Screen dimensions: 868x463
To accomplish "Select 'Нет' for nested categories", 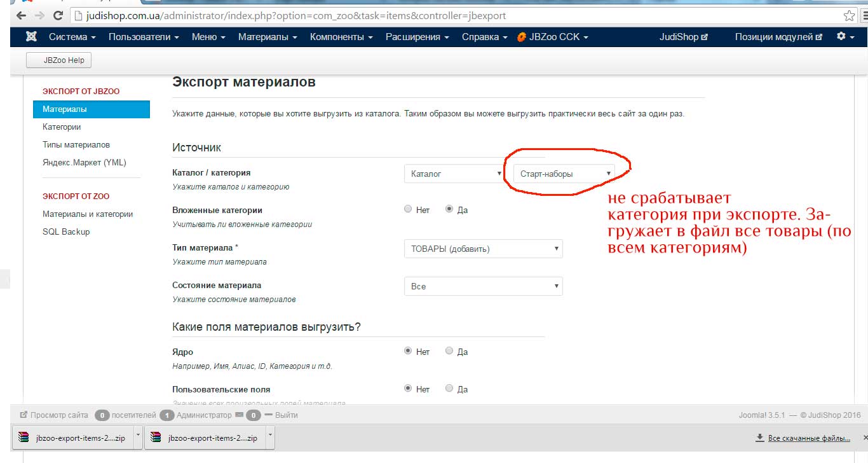I will click(x=408, y=209).
